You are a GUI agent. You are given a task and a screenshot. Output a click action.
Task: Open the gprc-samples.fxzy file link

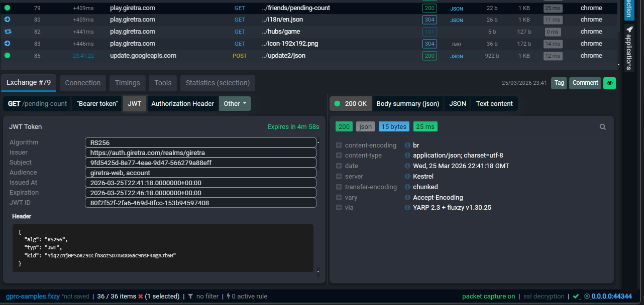coord(33,296)
